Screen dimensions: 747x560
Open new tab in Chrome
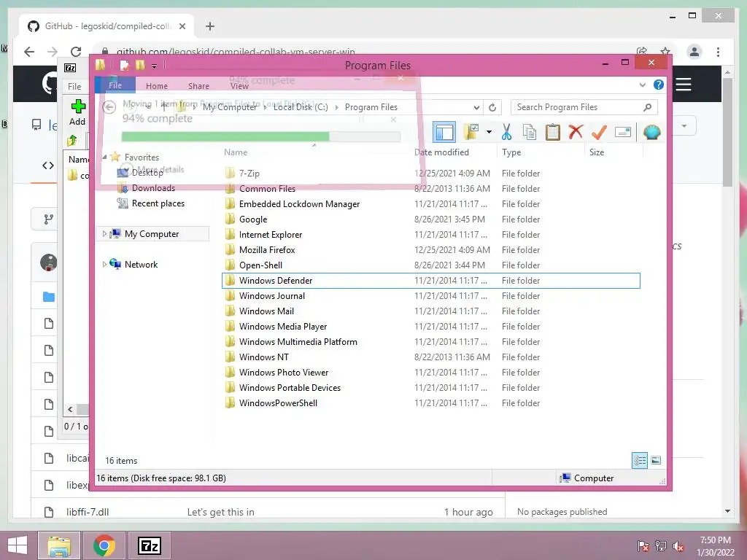[x=209, y=26]
